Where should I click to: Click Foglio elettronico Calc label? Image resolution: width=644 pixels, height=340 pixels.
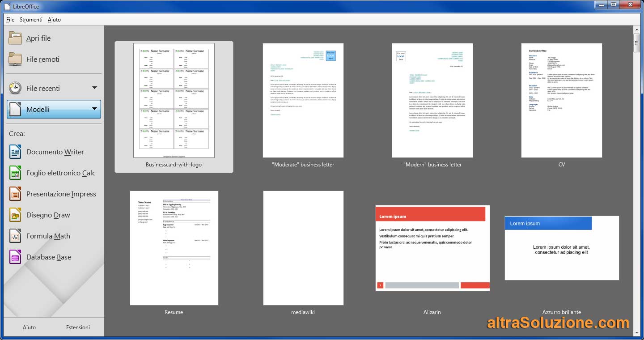tap(61, 173)
